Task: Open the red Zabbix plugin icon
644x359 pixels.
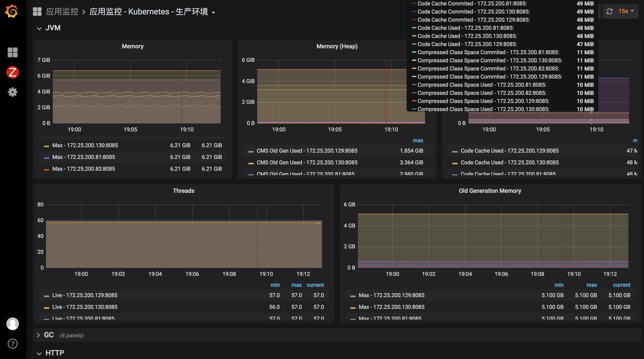Action: (x=12, y=72)
